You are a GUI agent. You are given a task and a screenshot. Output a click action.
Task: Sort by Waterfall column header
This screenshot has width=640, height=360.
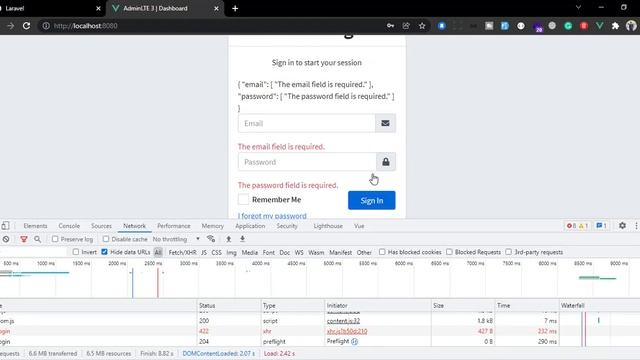(599, 305)
